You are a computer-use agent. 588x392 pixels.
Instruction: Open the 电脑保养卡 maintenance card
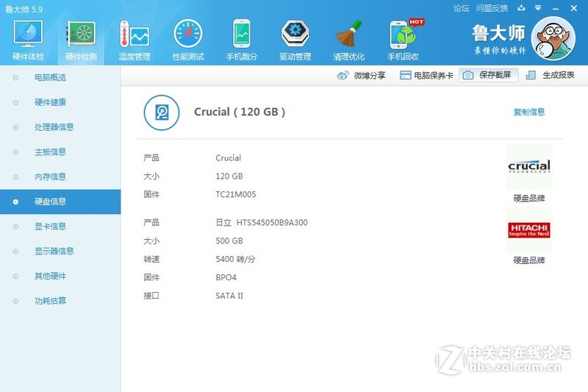coord(426,76)
